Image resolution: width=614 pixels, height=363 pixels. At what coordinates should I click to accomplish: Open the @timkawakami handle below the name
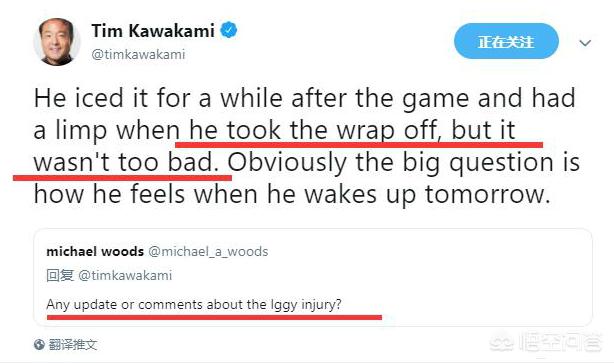(x=138, y=54)
